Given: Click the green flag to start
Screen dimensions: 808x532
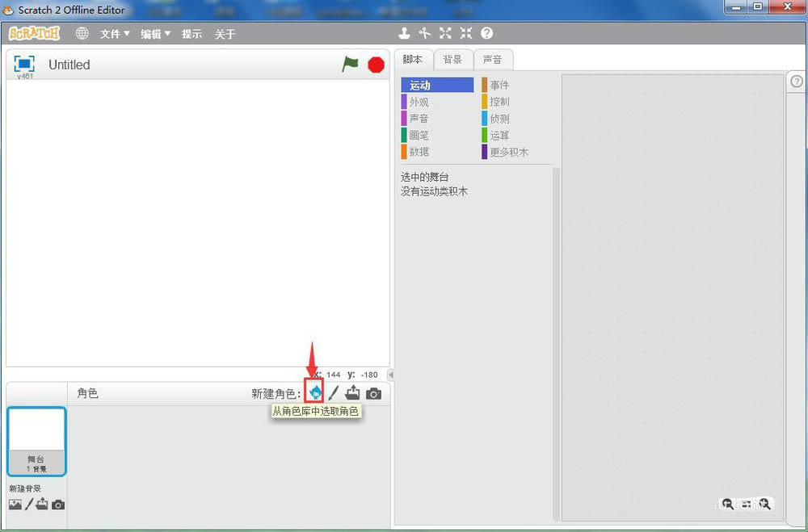Looking at the screenshot, I should [x=351, y=65].
